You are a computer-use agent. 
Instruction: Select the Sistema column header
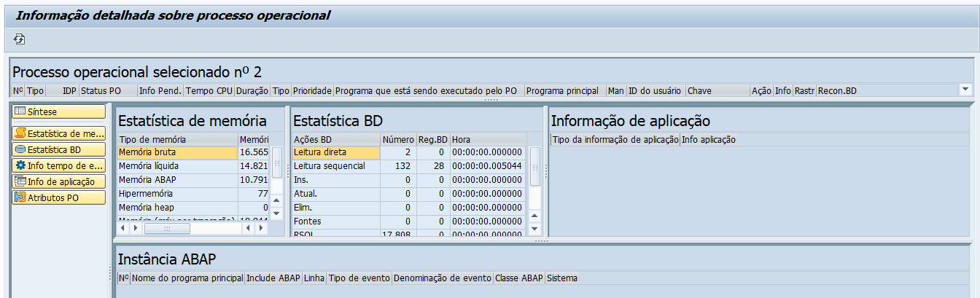pyautogui.click(x=562, y=278)
